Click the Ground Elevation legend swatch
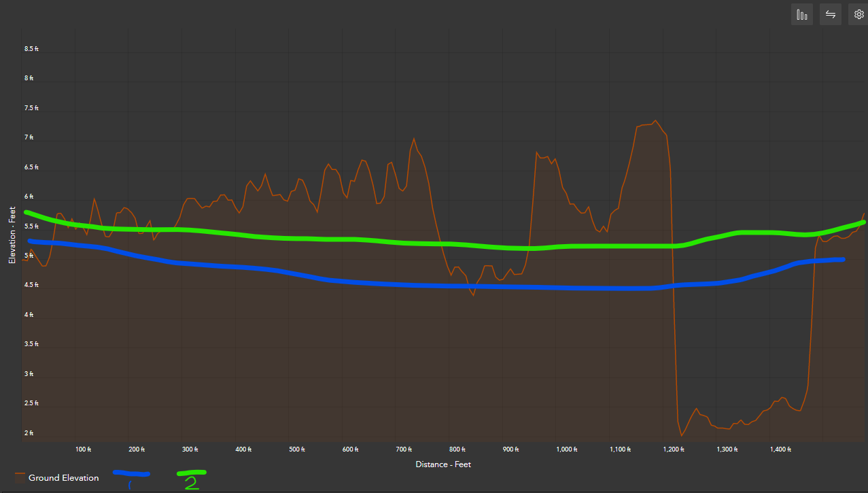 tap(20, 477)
